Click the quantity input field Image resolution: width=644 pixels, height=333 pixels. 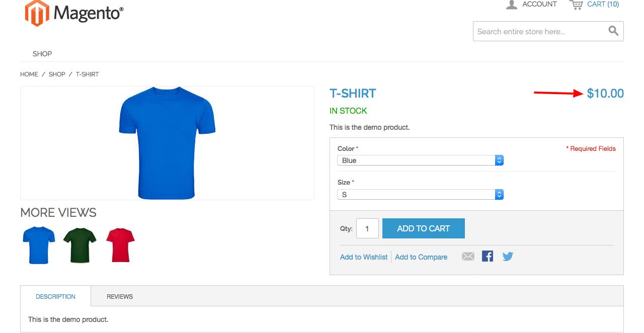(367, 228)
